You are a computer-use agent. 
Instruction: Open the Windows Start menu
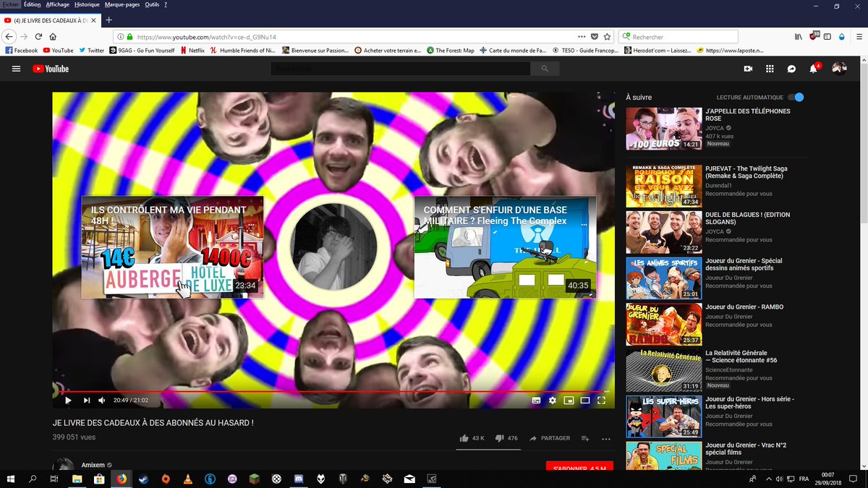coord(10,479)
